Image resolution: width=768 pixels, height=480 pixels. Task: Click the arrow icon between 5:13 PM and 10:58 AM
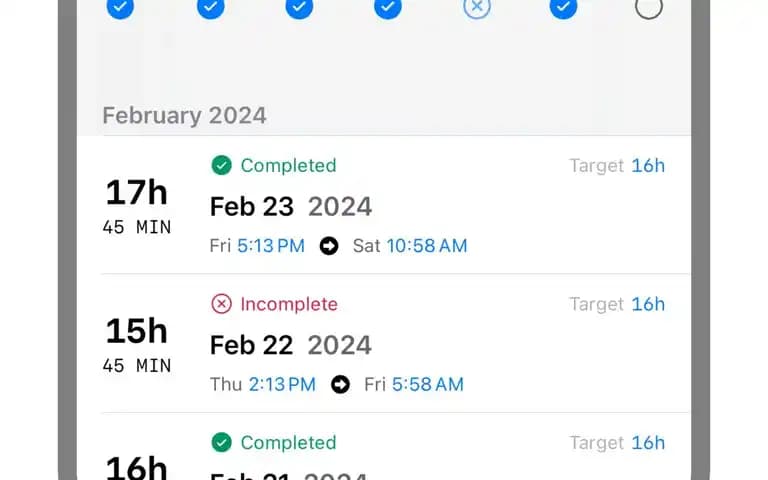coord(329,246)
